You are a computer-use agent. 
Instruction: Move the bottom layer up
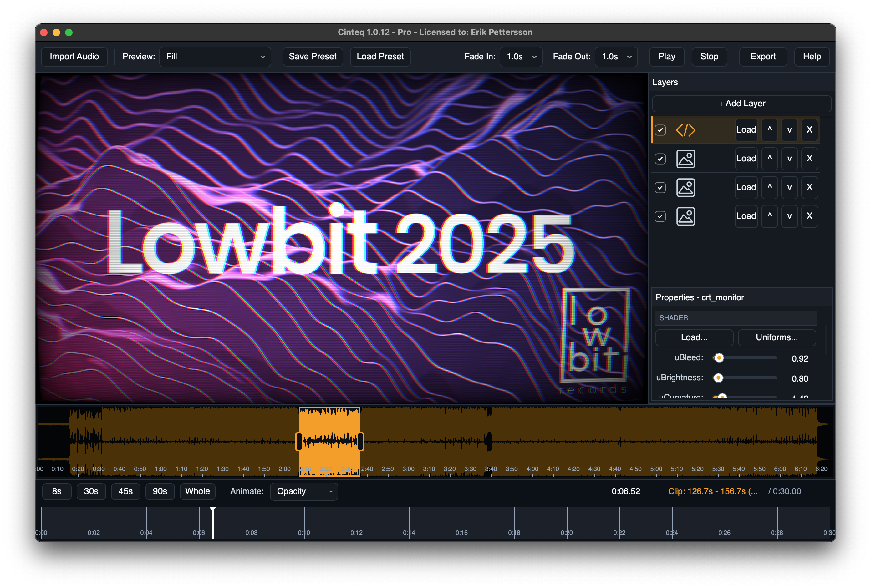click(769, 216)
